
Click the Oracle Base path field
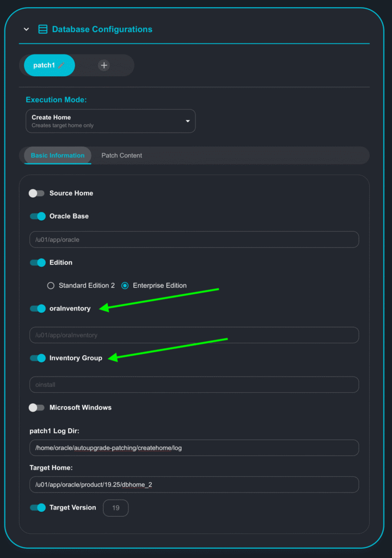[x=194, y=239]
